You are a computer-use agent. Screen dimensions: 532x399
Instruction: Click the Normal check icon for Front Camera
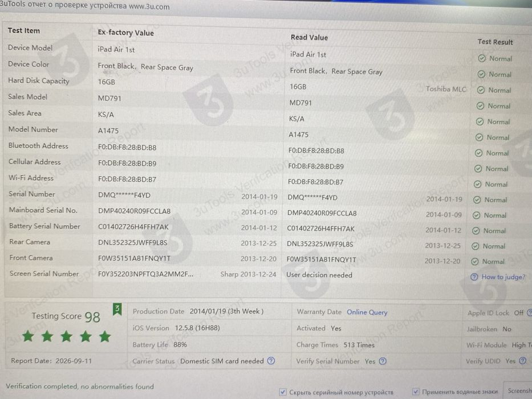[474, 261]
